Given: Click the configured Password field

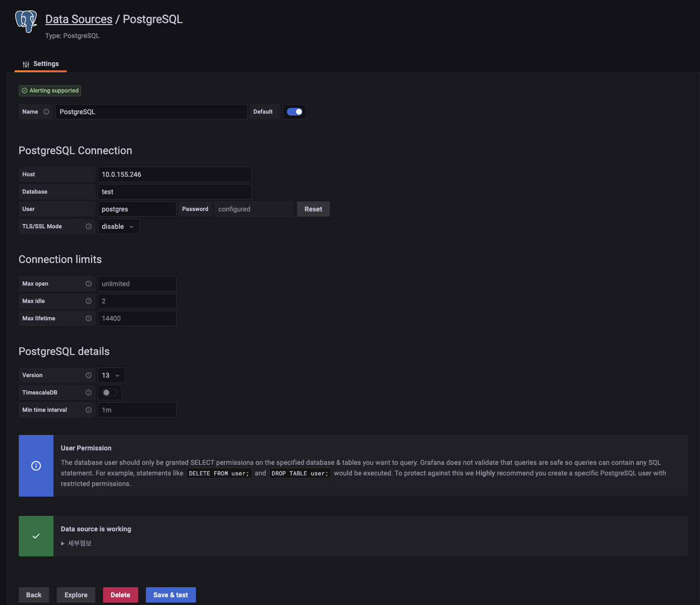Looking at the screenshot, I should point(254,209).
